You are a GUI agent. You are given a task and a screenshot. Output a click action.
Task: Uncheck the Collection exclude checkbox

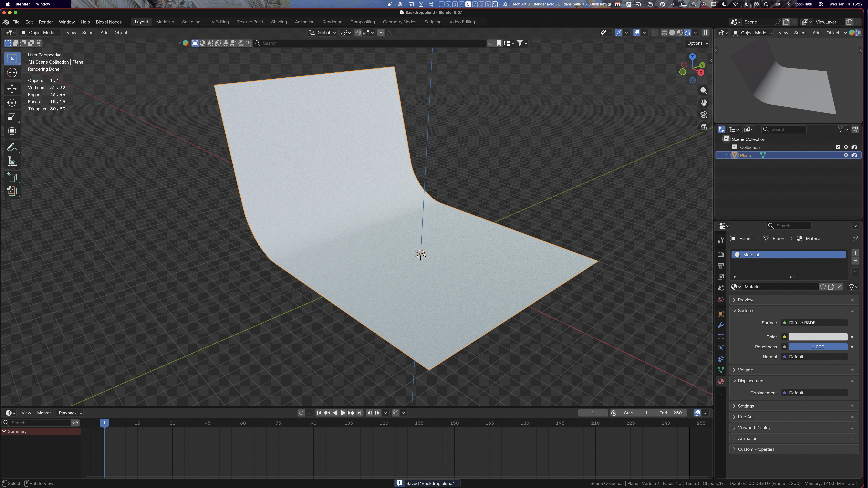(x=838, y=147)
